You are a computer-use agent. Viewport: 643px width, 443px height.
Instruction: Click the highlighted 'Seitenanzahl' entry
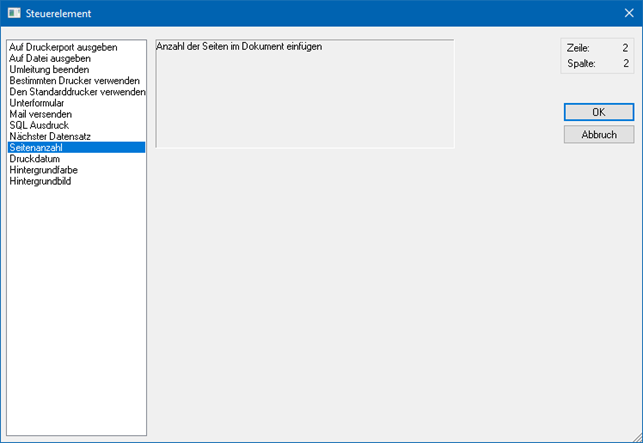[36, 147]
